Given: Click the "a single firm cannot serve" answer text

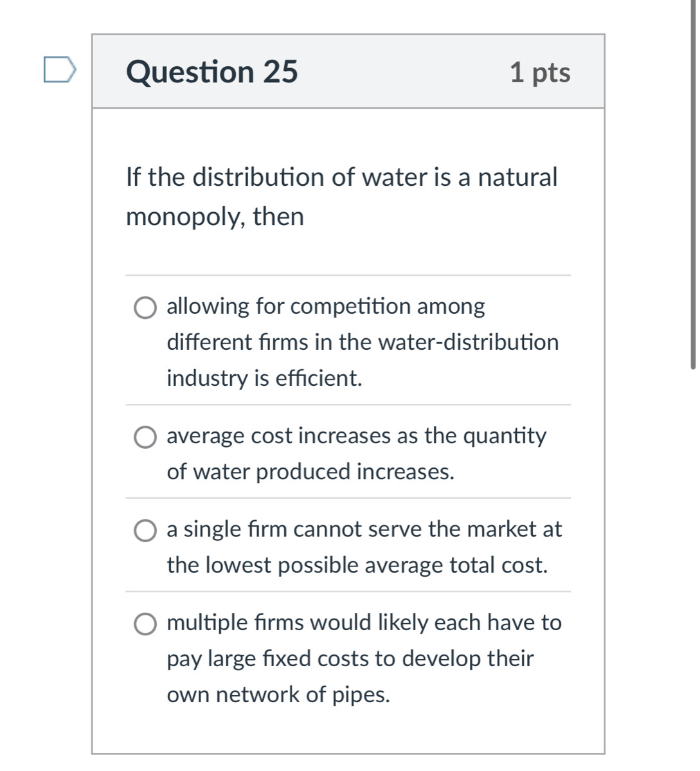Looking at the screenshot, I should coord(364,529).
